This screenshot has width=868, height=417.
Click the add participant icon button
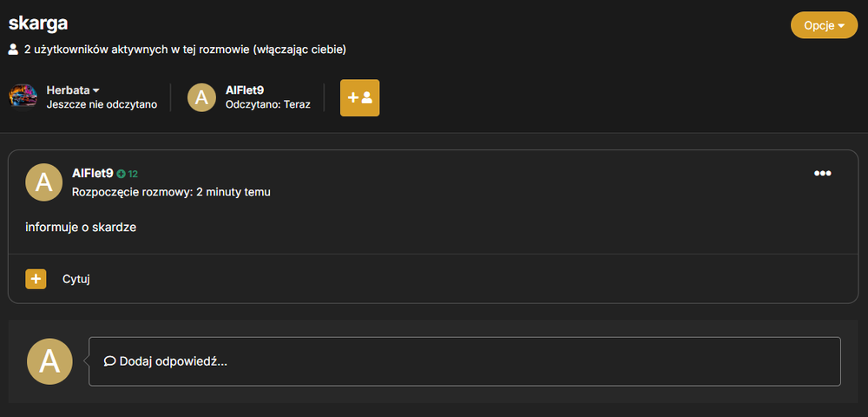point(360,97)
